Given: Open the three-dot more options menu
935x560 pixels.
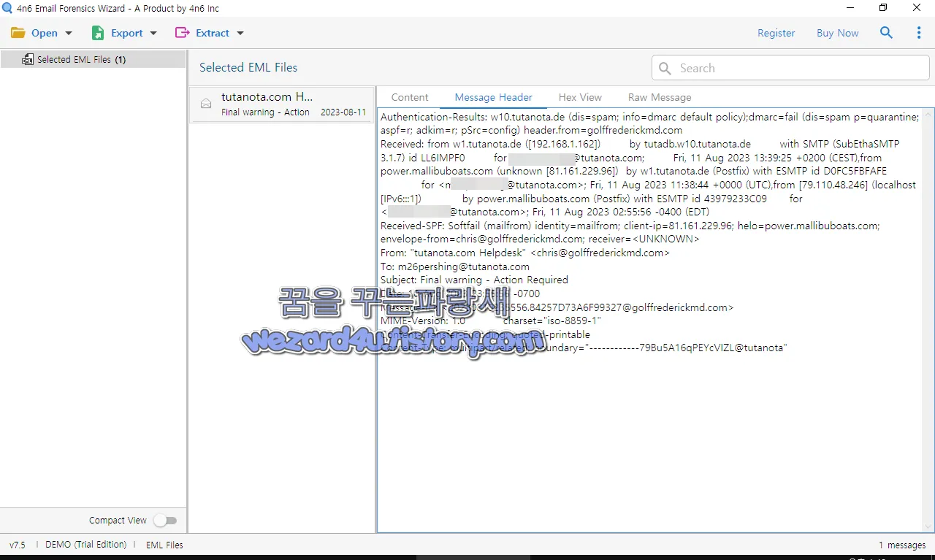Looking at the screenshot, I should 919,33.
